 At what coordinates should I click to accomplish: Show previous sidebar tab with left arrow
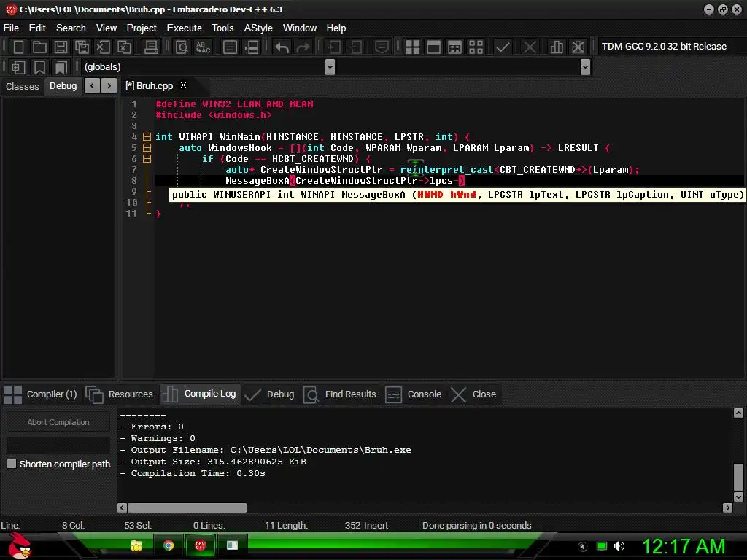pyautogui.click(x=92, y=86)
